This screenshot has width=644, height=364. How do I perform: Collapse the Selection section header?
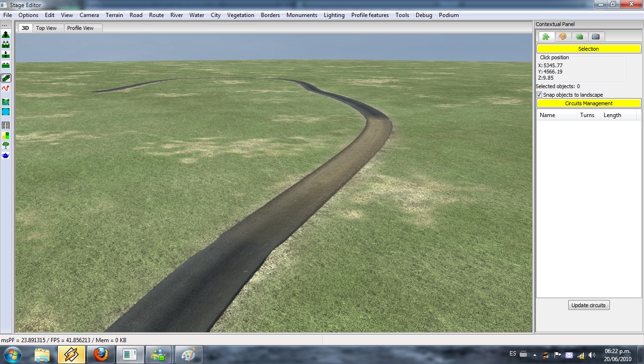pyautogui.click(x=589, y=49)
